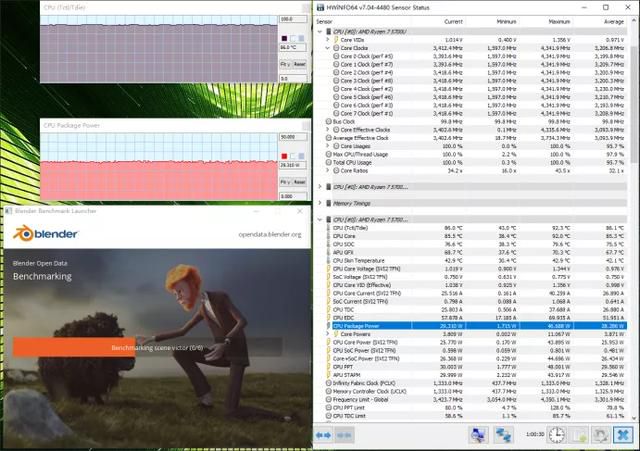
Task: Click the expand-columns blue arrows icon in HWiNFO
Action: [323, 435]
